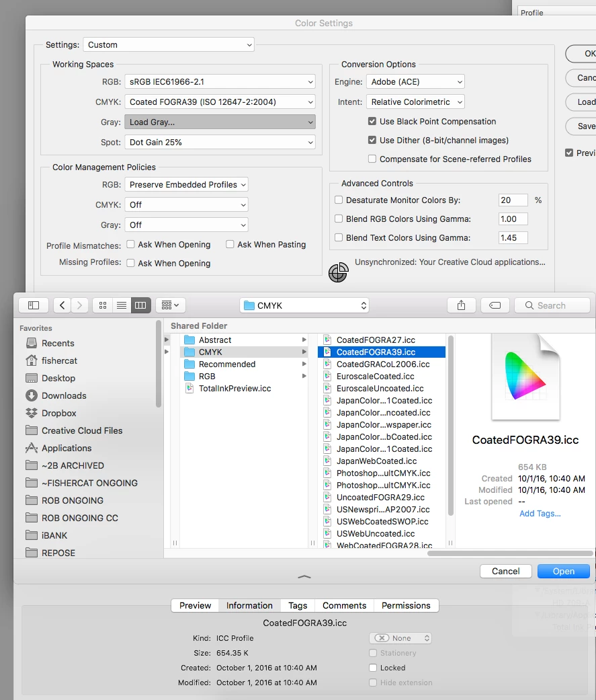Click the CoatedFOGRA39.icc preview thumbnail
596x700 pixels.
[x=525, y=377]
